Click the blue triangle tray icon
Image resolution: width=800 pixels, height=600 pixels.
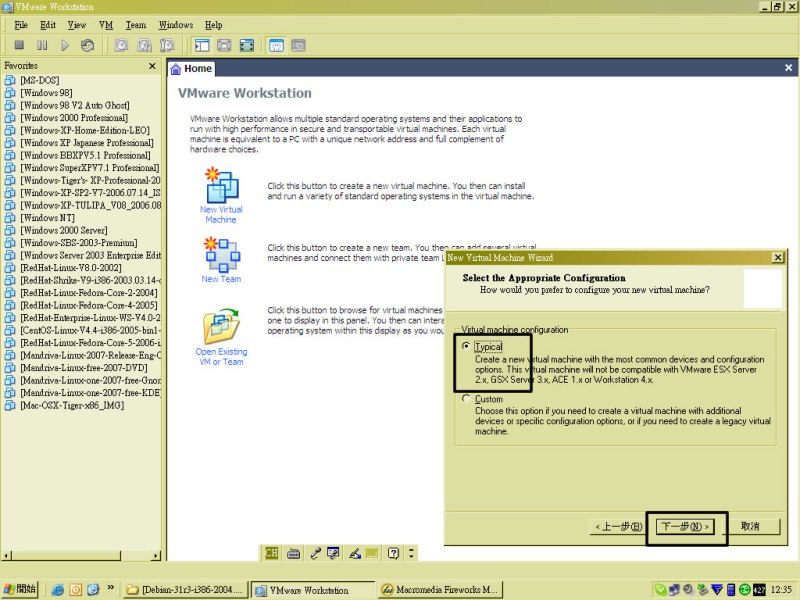click(x=716, y=590)
